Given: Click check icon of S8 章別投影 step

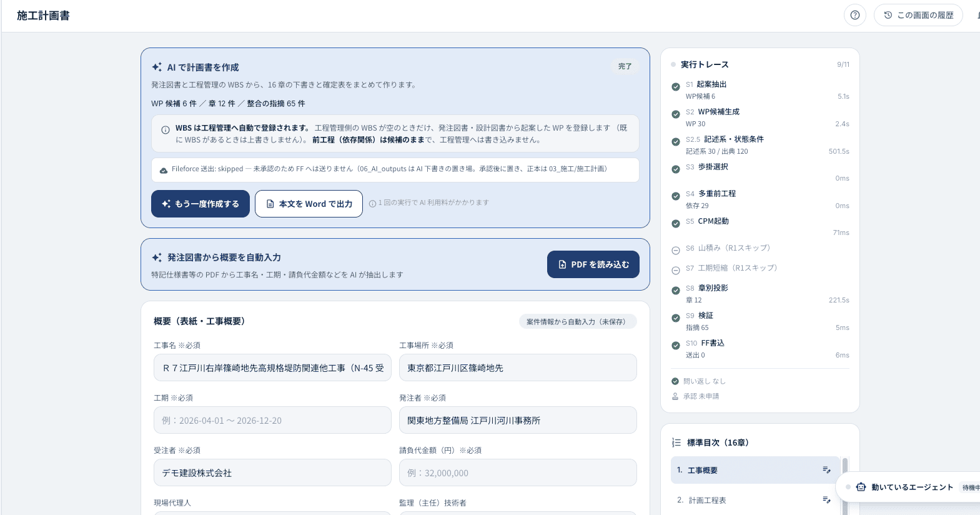Looking at the screenshot, I should click(676, 291).
